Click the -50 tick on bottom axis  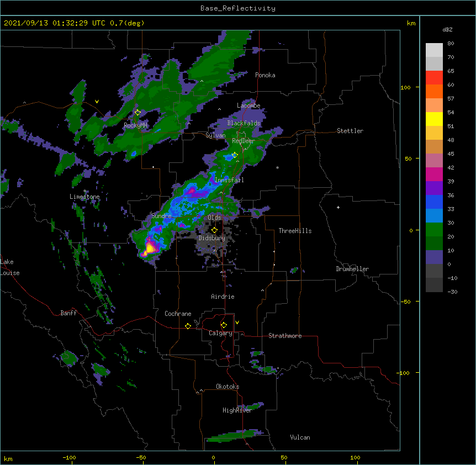[x=141, y=457]
